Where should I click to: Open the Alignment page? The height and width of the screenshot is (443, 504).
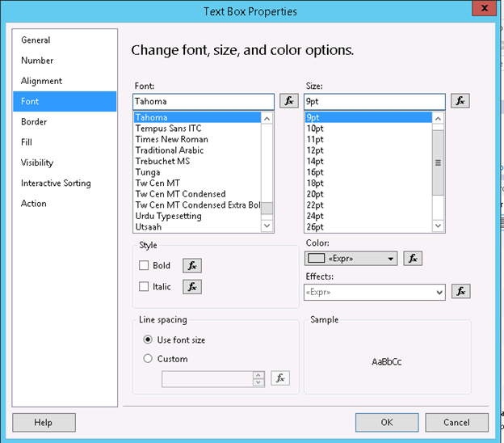[x=41, y=81]
